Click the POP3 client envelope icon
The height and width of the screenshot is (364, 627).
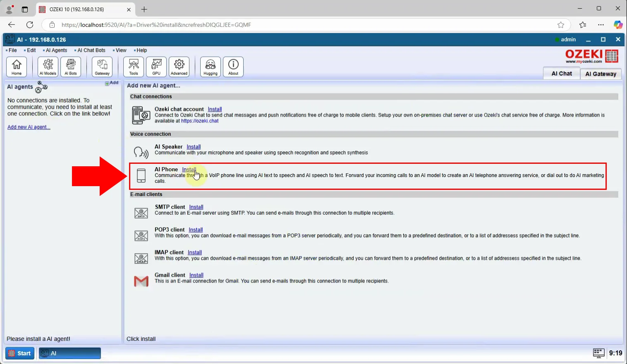[x=141, y=236]
